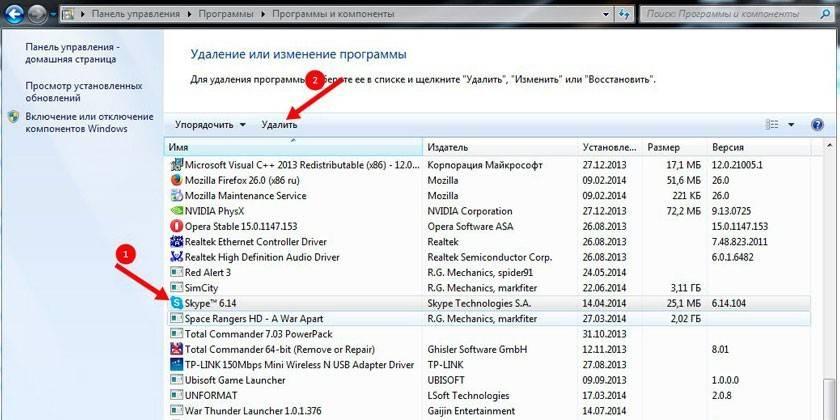Expand the view options dropdown arrow

(791, 125)
